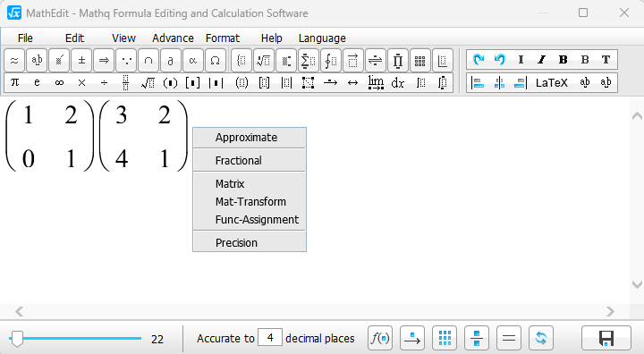Select Func-Assignment in the context menu

point(250,220)
